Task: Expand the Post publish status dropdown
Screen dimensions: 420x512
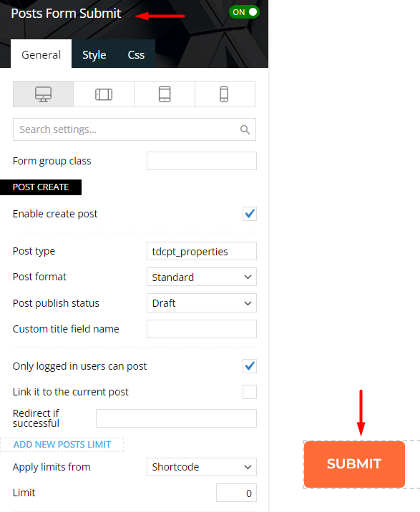Action: (x=202, y=303)
